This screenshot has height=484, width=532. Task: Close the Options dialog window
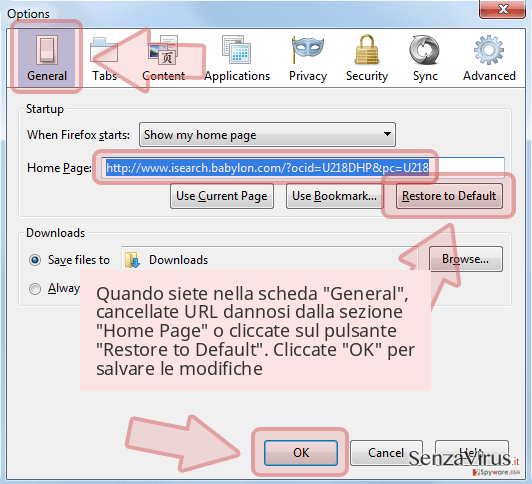tap(503, 8)
